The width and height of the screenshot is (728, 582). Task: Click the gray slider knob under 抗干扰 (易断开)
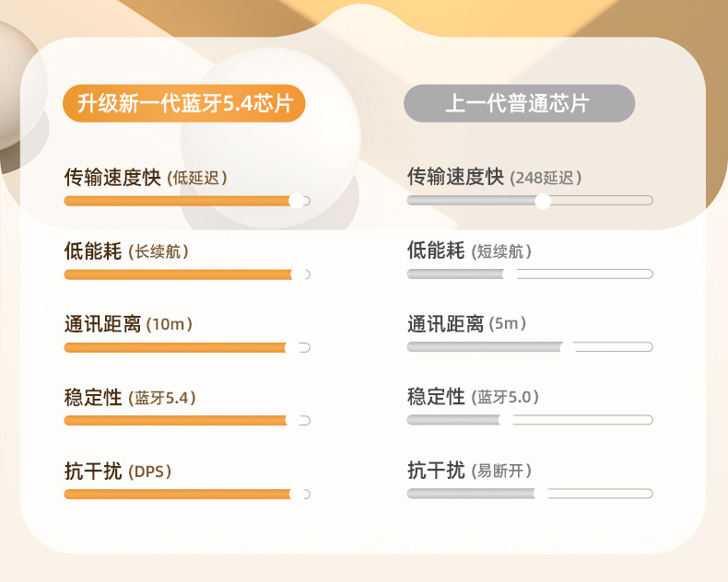point(541,494)
